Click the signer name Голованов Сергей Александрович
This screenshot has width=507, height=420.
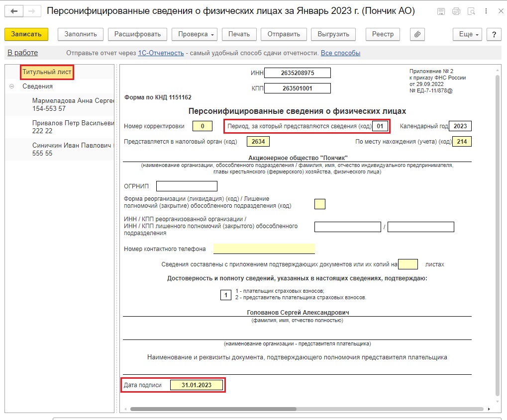[x=298, y=313]
